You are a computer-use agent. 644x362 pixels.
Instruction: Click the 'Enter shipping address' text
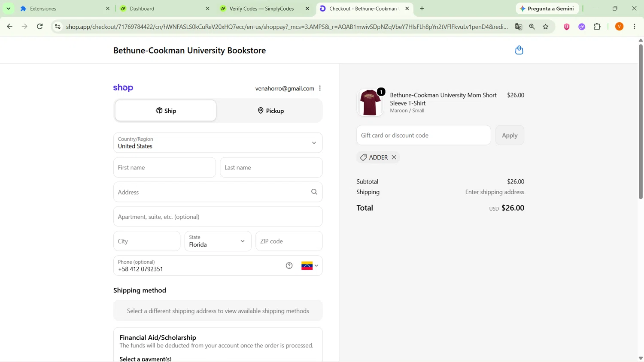tap(495, 192)
